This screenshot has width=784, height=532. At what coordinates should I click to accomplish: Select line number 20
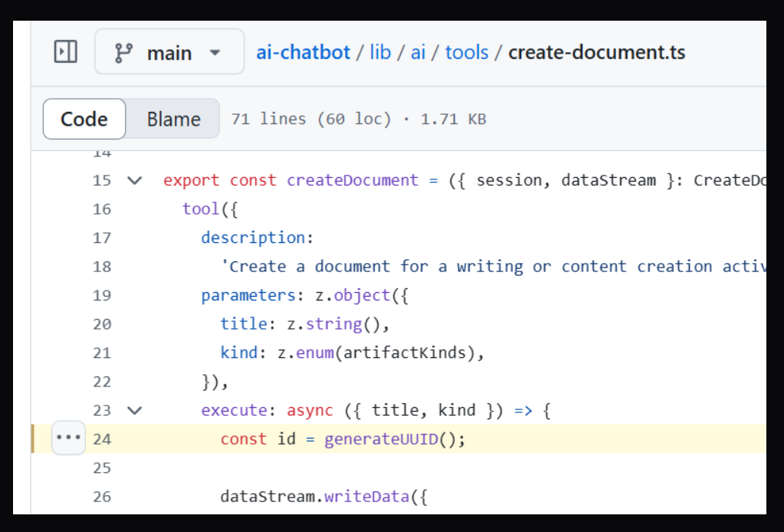coord(102,324)
